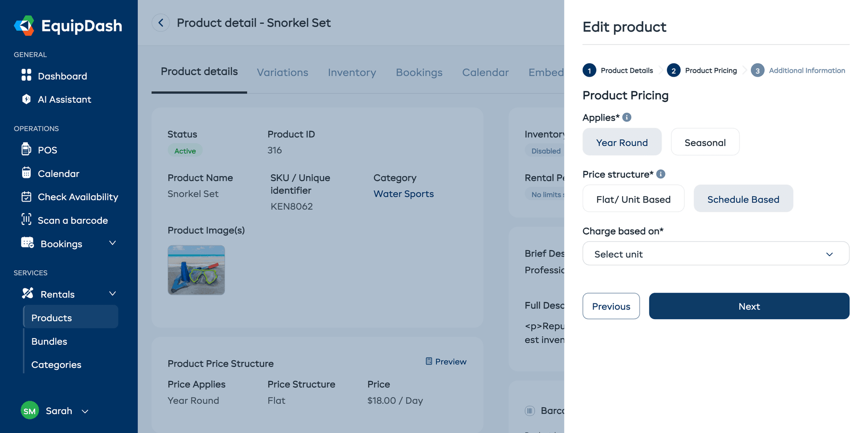Go to Additional Information wizard step label
The height and width of the screenshot is (433, 868).
807,70
